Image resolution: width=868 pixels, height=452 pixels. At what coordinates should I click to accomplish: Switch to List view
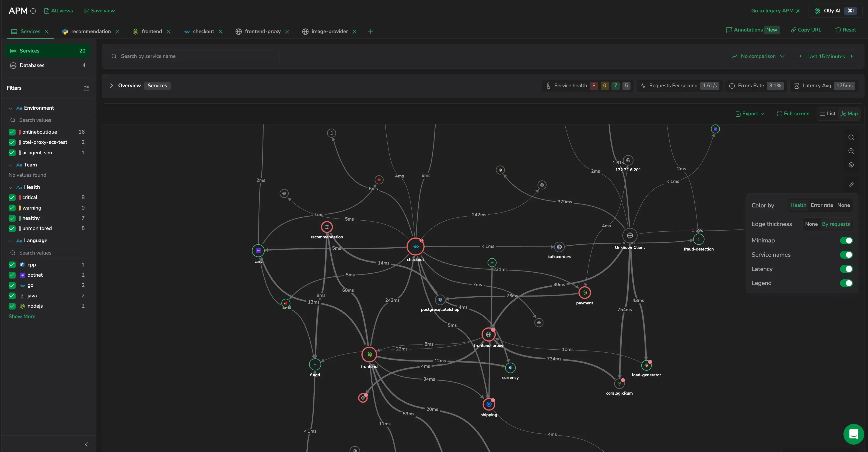coord(828,114)
